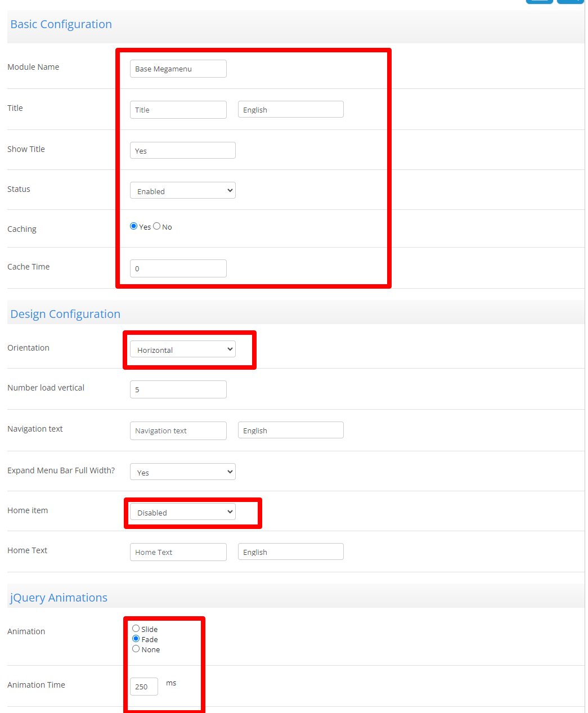Click the English field beside Title
Image resolution: width=588 pixels, height=713 pixels.
(x=290, y=110)
